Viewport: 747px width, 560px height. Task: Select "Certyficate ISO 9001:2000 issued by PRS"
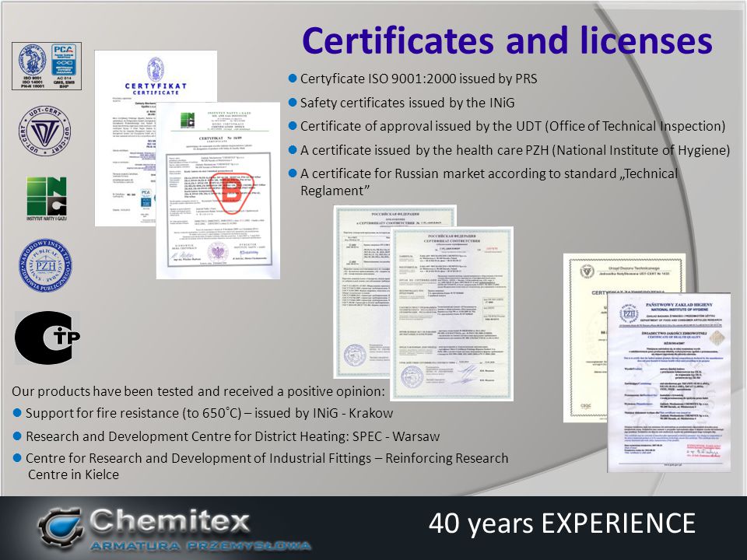click(419, 79)
